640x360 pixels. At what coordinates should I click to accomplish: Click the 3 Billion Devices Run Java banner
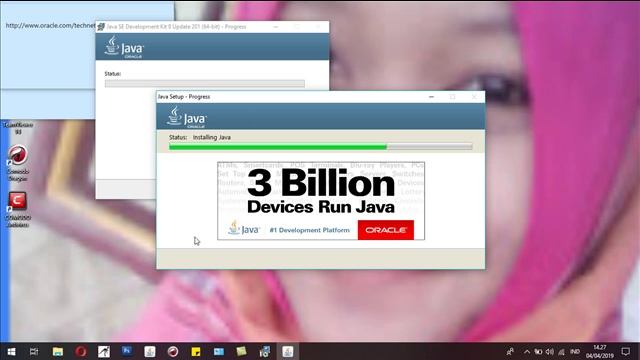[x=321, y=201]
